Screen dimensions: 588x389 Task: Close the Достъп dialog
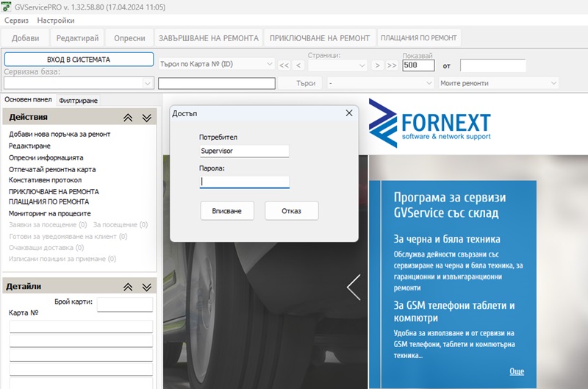349,113
